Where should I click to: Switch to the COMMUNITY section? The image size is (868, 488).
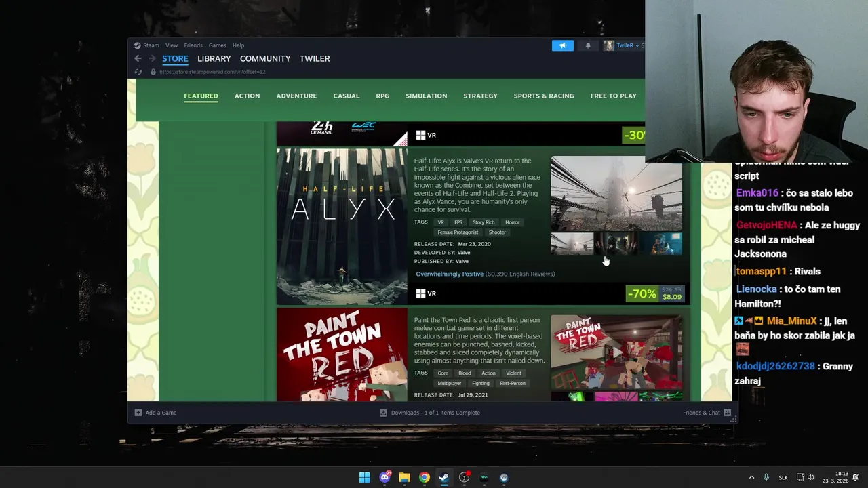265,59
